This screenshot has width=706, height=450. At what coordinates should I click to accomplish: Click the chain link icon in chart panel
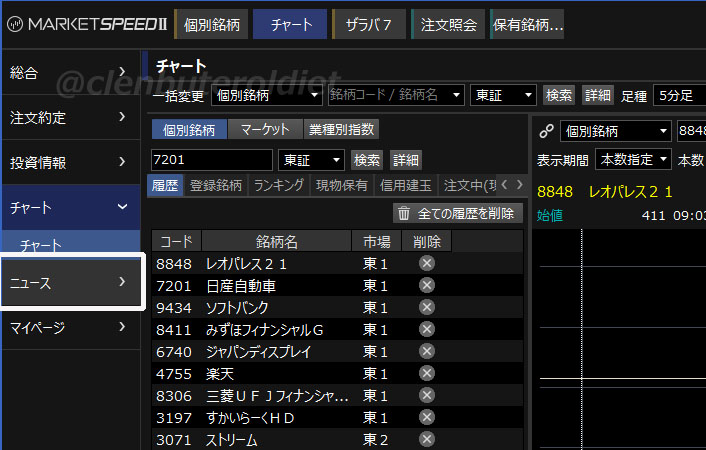[x=546, y=131]
